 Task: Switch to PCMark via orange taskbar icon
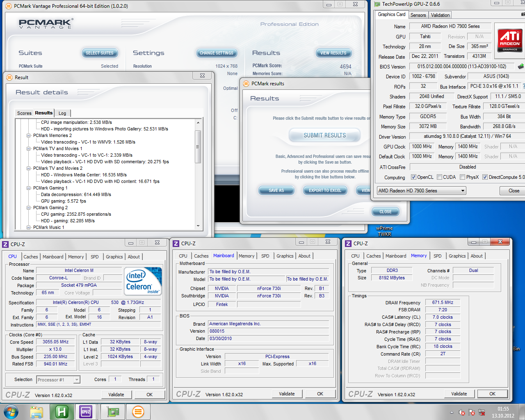point(138,412)
